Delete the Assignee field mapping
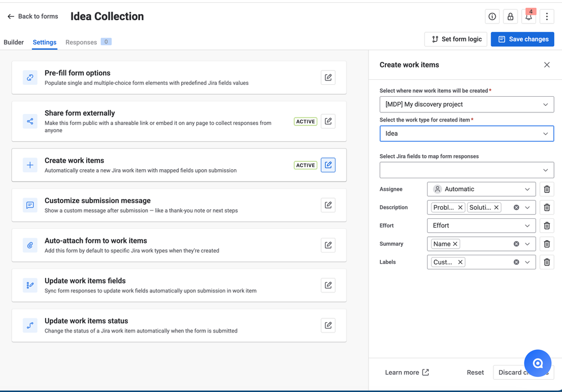562x392 pixels. click(547, 190)
